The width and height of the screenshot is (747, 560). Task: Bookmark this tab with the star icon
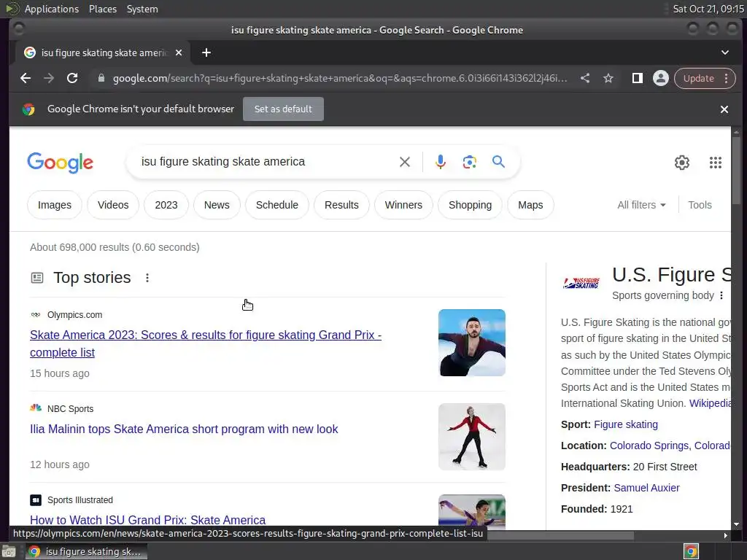(608, 78)
